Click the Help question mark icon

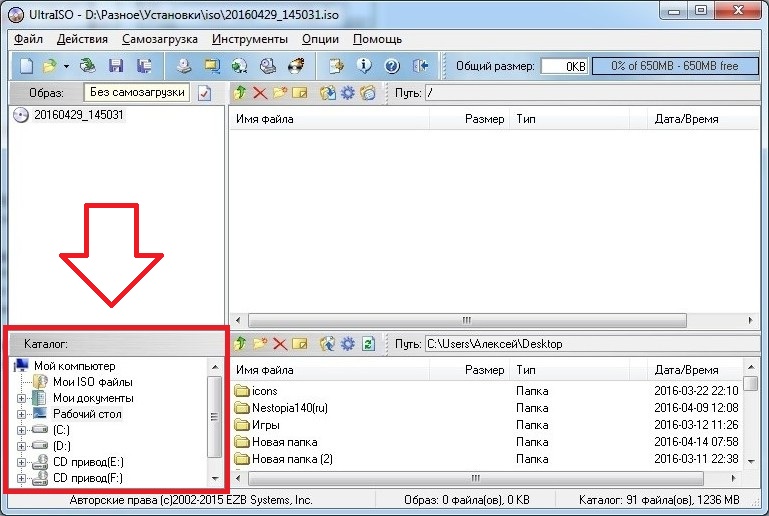tap(391, 66)
